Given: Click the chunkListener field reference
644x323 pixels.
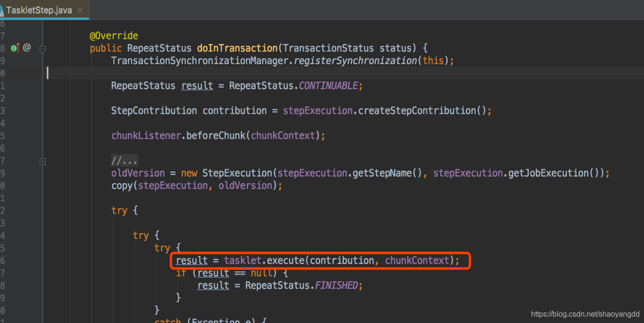Looking at the screenshot, I should tap(146, 136).
